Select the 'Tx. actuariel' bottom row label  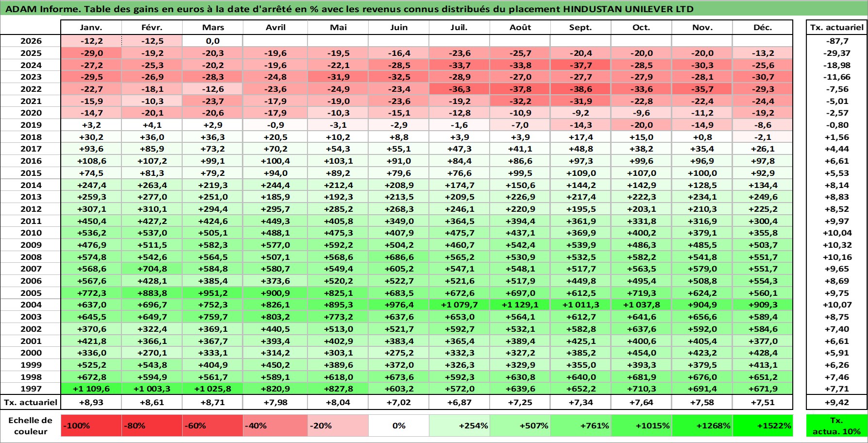point(31,402)
